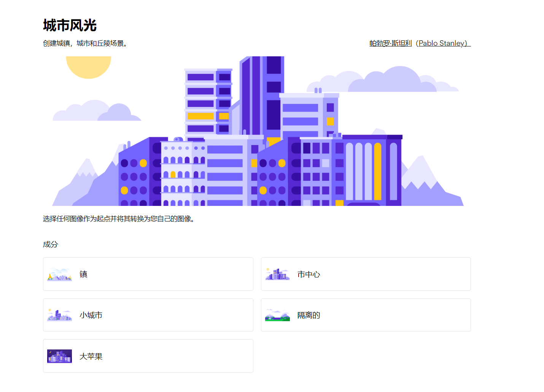Click the 镇 town thumbnail image
The width and height of the screenshot is (544, 392).
tap(59, 274)
